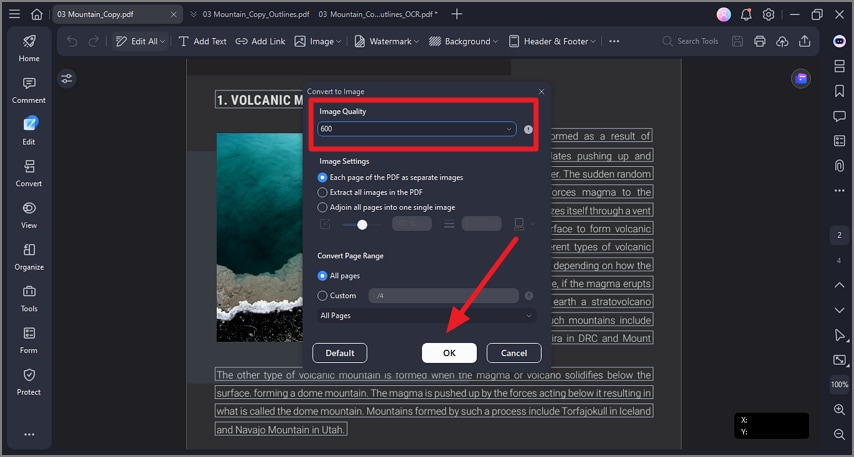Open Tools in the left sidebar
This screenshot has height=457, width=854.
(29, 298)
